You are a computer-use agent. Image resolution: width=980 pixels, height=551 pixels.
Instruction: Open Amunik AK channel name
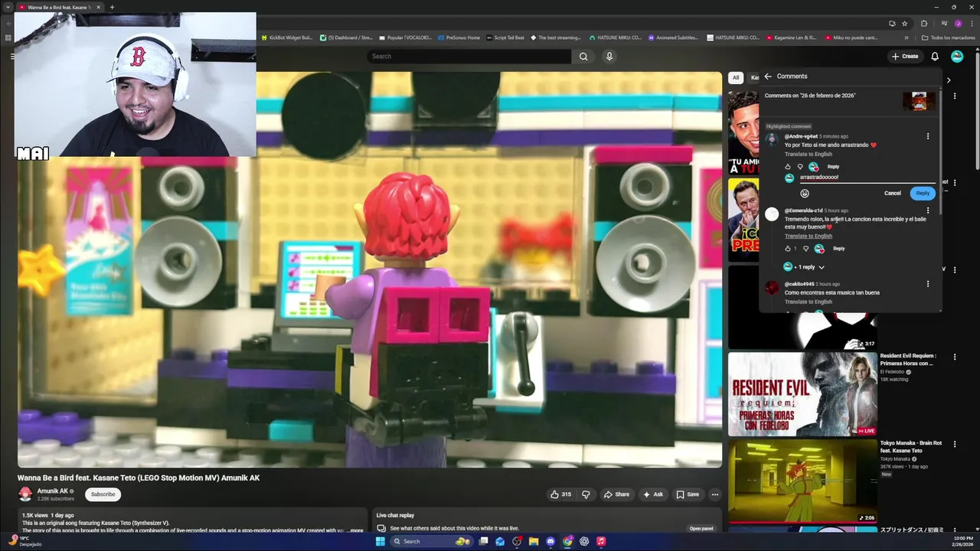tap(53, 491)
